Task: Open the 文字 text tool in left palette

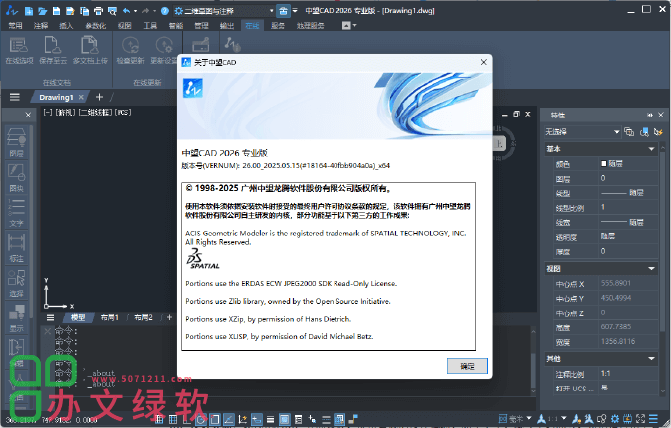Action: point(17,212)
